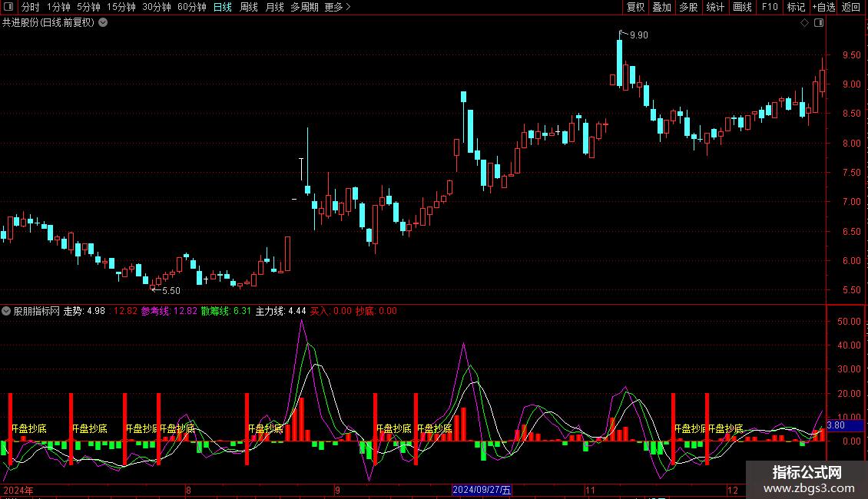
Task: Click the 9.90 high price label
Action: point(639,35)
